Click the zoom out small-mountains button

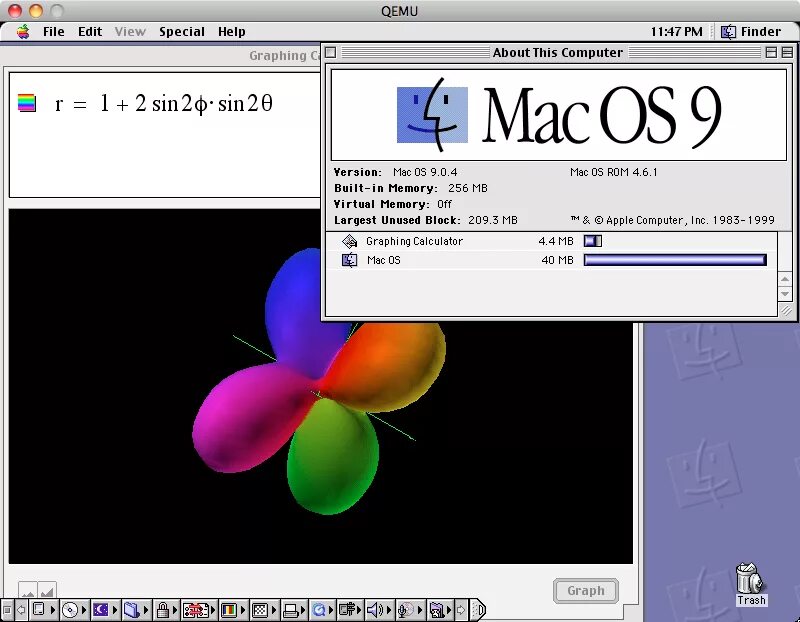(x=28, y=590)
